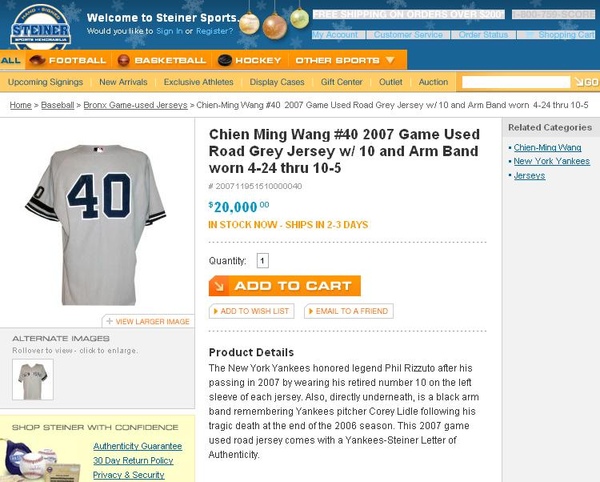
Task: Go to the Auction menu item
Action: tap(433, 82)
